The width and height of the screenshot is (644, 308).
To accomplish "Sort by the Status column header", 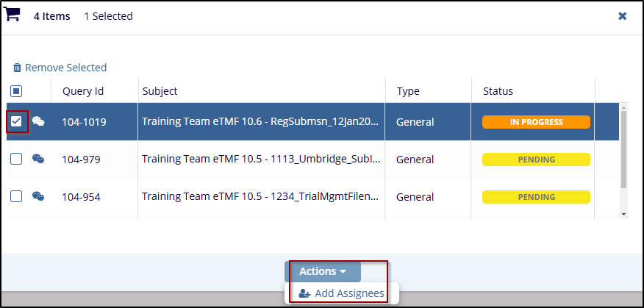I will (x=498, y=91).
